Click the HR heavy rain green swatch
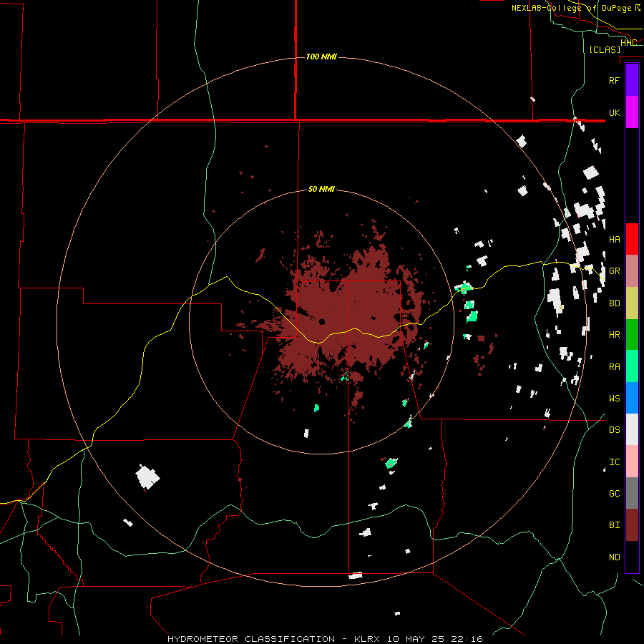 click(x=632, y=334)
